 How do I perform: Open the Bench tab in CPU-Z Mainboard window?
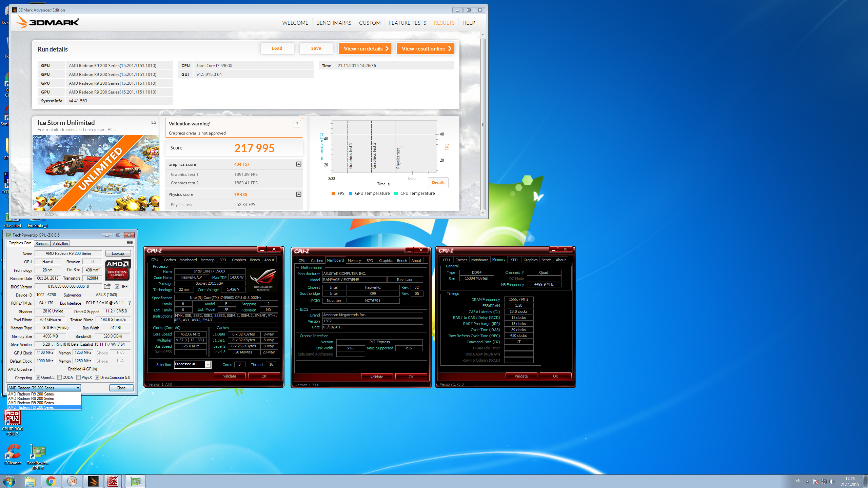click(402, 261)
